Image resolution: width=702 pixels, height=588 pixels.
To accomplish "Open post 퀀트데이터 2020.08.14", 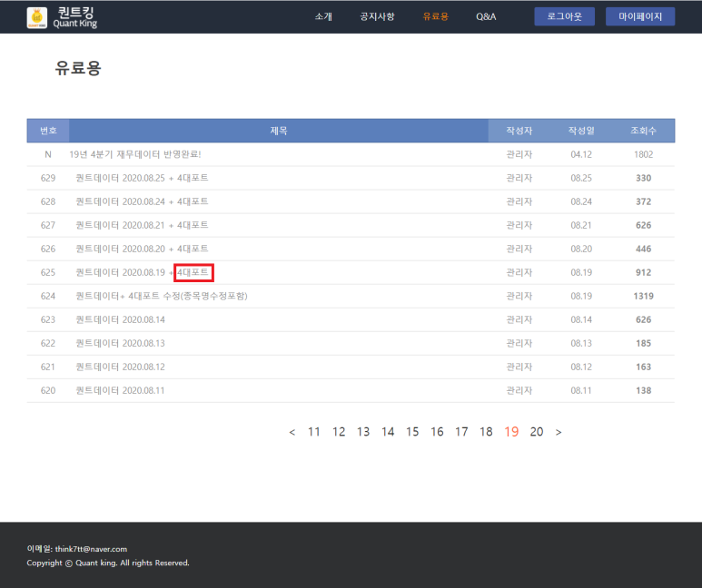I will click(x=120, y=319).
